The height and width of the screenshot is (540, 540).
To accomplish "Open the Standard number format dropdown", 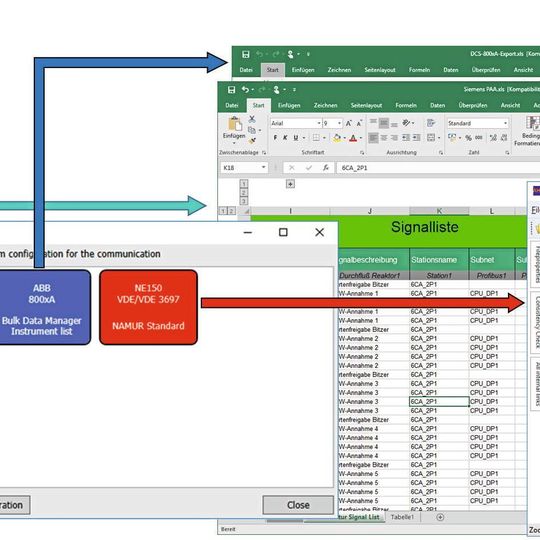I will pos(505,123).
